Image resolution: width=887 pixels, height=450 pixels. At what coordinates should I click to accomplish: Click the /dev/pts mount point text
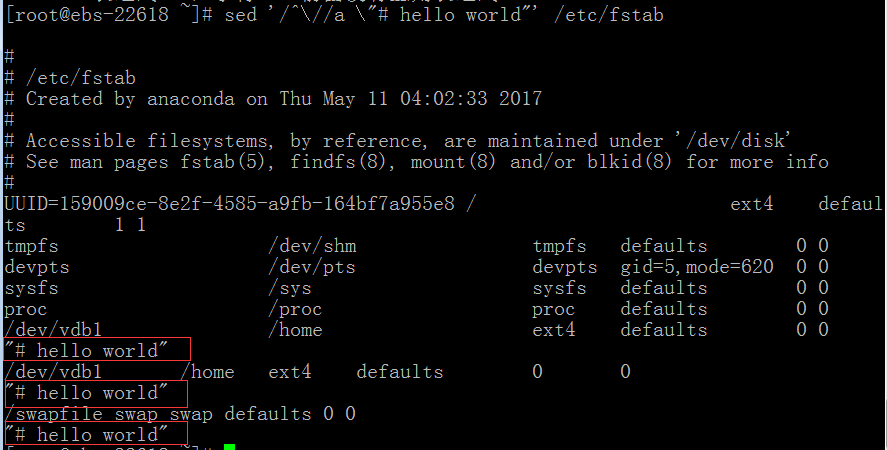(x=312, y=267)
